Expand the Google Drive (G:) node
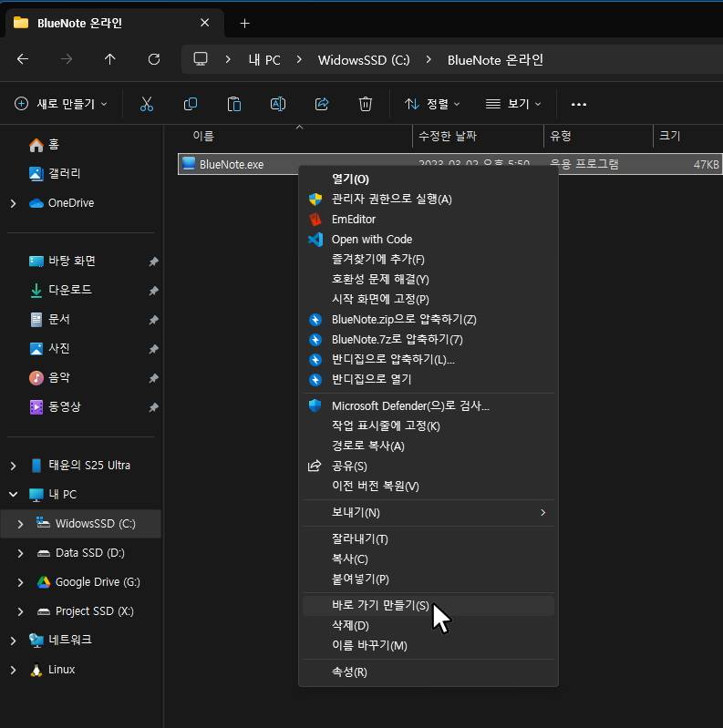 [20, 583]
